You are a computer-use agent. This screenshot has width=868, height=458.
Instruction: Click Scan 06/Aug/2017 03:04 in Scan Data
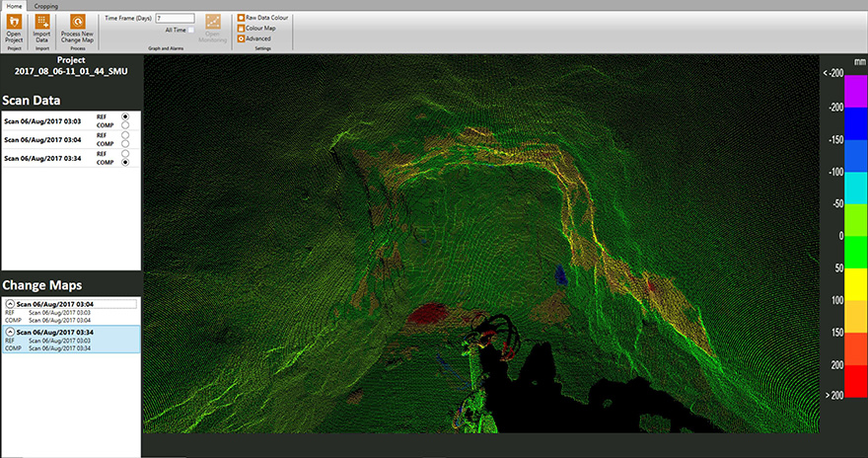(x=42, y=139)
